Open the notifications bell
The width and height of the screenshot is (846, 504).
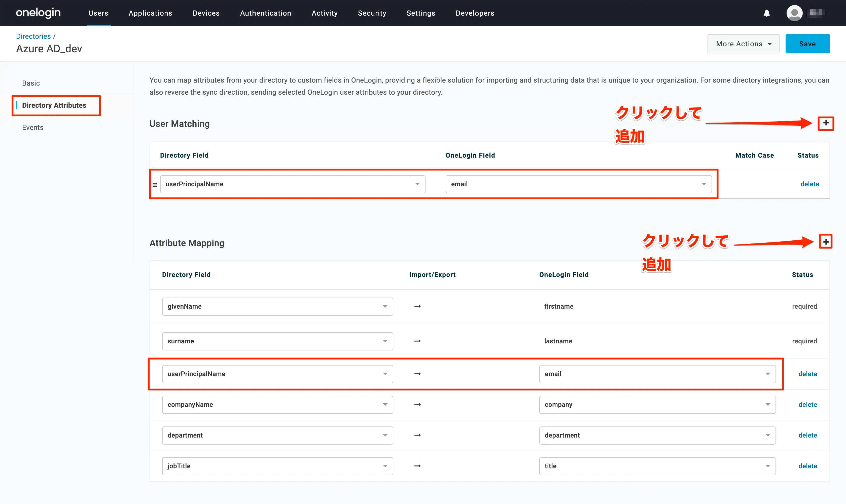[x=766, y=13]
